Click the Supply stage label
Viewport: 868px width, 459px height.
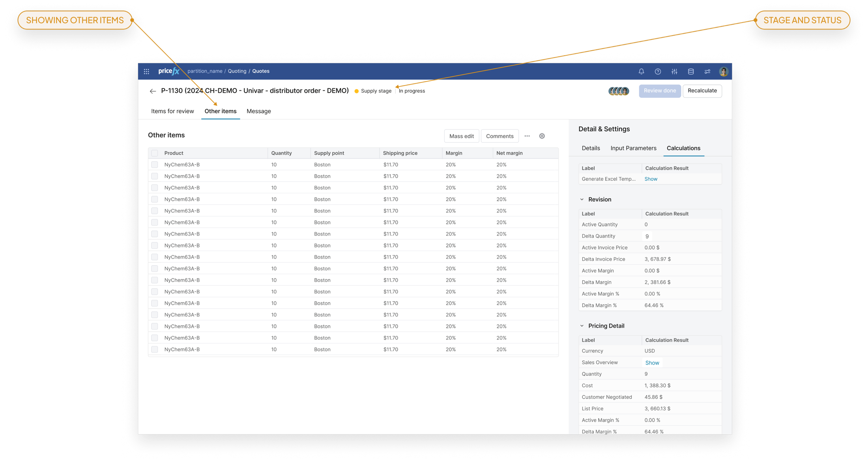pos(376,91)
